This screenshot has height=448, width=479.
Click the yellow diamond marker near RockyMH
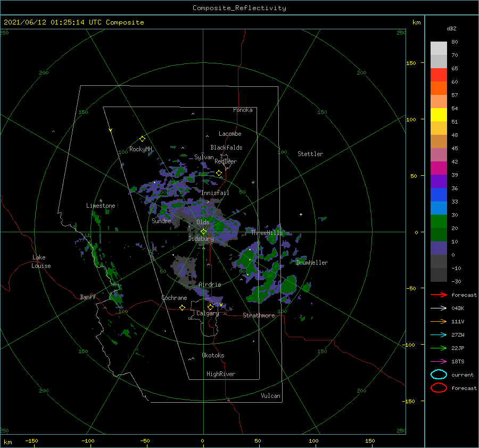tap(142, 139)
